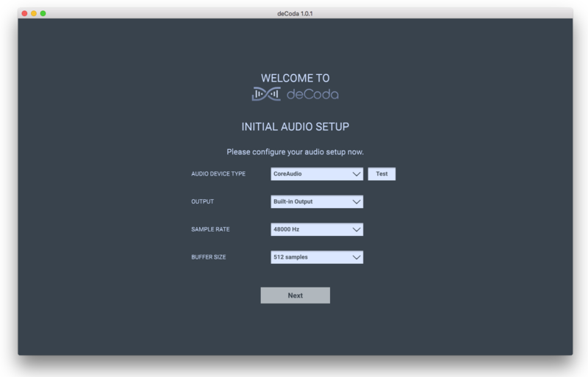588x377 pixels.
Task: Click the yellow minimize window button
Action: [x=34, y=13]
